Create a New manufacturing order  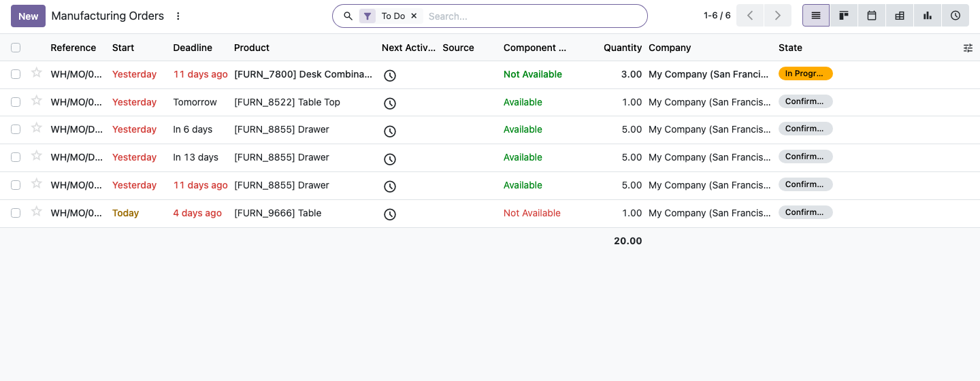tap(28, 16)
